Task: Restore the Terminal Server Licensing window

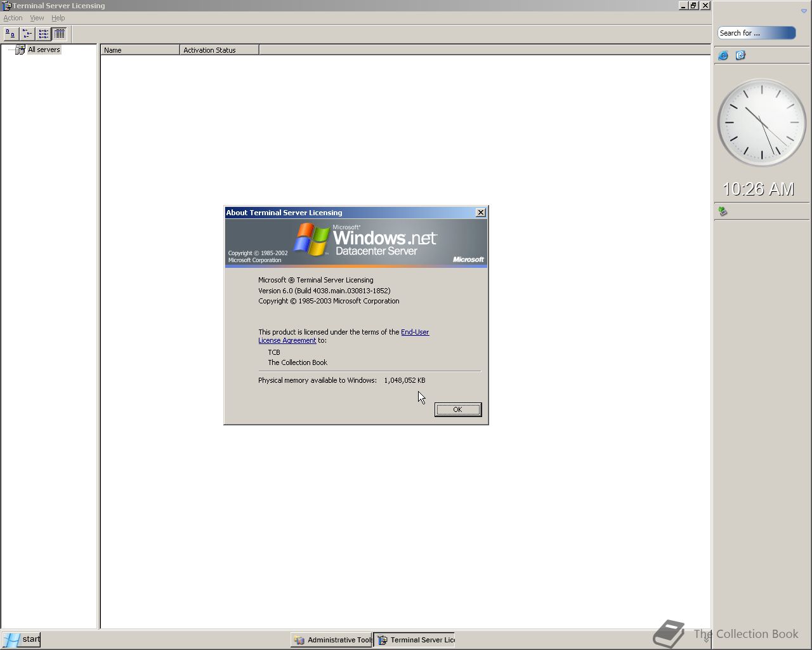Action: coord(694,6)
